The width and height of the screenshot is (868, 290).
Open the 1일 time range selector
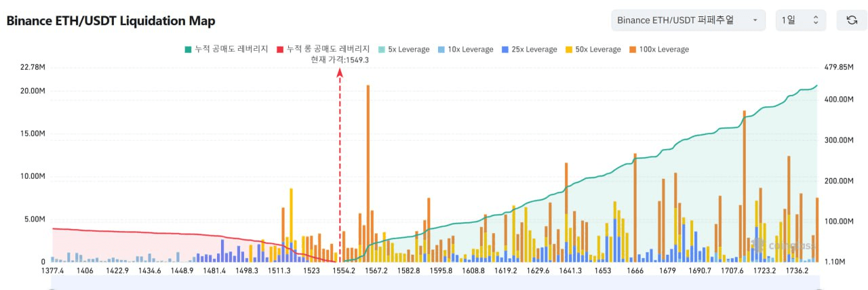(800, 20)
